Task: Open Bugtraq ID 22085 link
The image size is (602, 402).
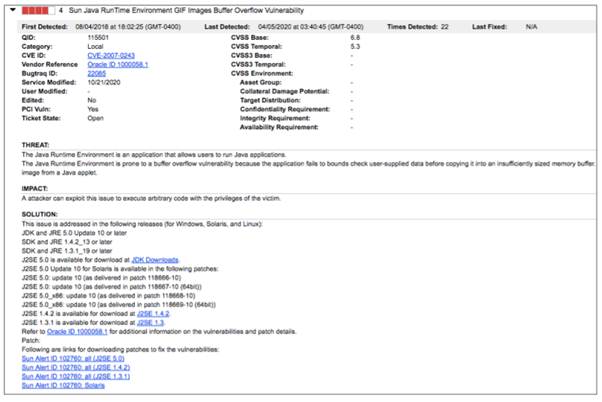Action: (x=97, y=73)
